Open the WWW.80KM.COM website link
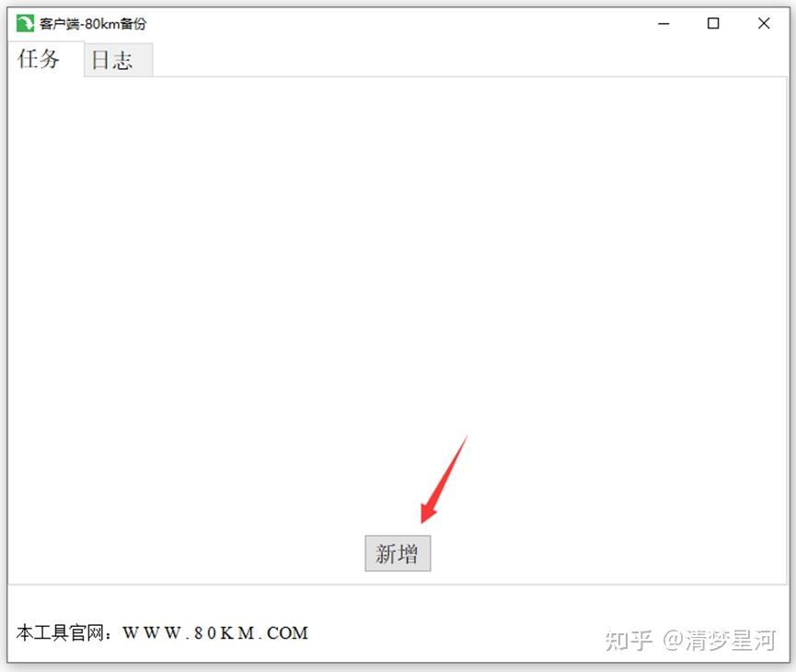The width and height of the screenshot is (796, 672). 215,633
